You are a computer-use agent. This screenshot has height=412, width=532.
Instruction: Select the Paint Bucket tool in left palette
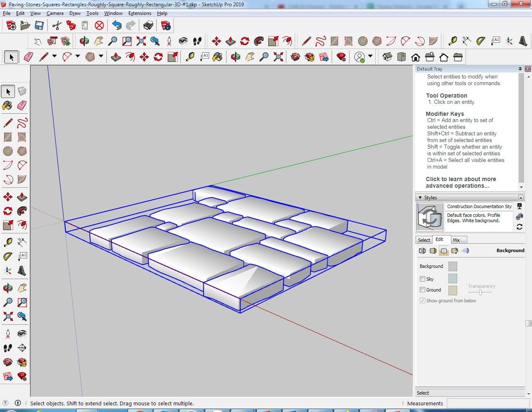point(7,105)
